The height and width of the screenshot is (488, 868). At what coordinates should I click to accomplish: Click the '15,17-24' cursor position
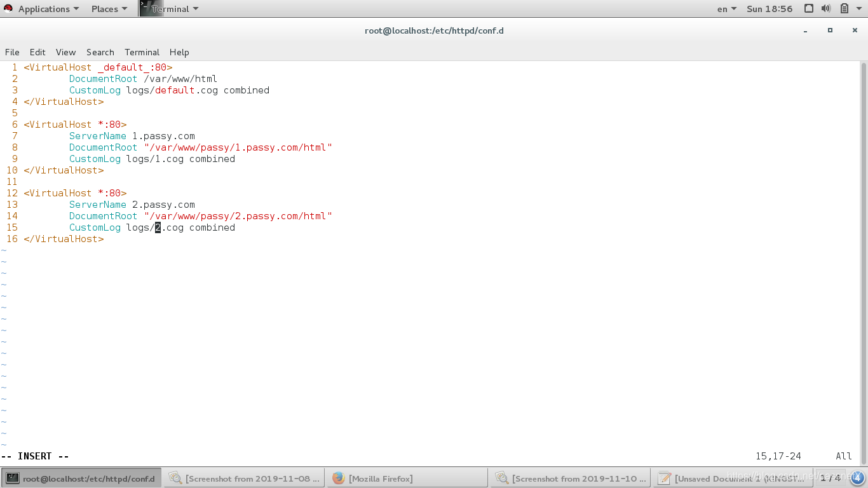coord(778,456)
